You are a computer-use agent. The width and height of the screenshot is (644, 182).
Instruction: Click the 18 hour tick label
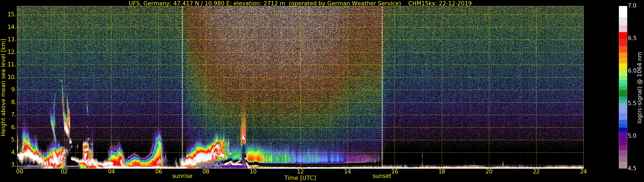[442, 172]
